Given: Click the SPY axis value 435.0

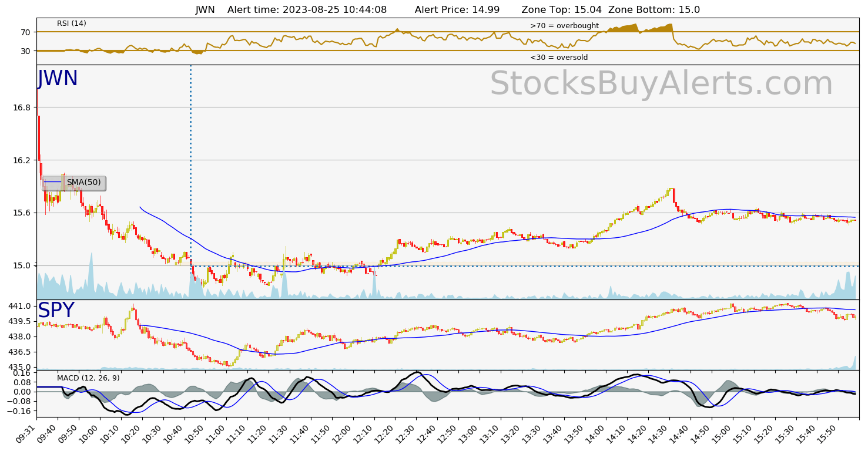Looking at the screenshot, I should [x=20, y=367].
